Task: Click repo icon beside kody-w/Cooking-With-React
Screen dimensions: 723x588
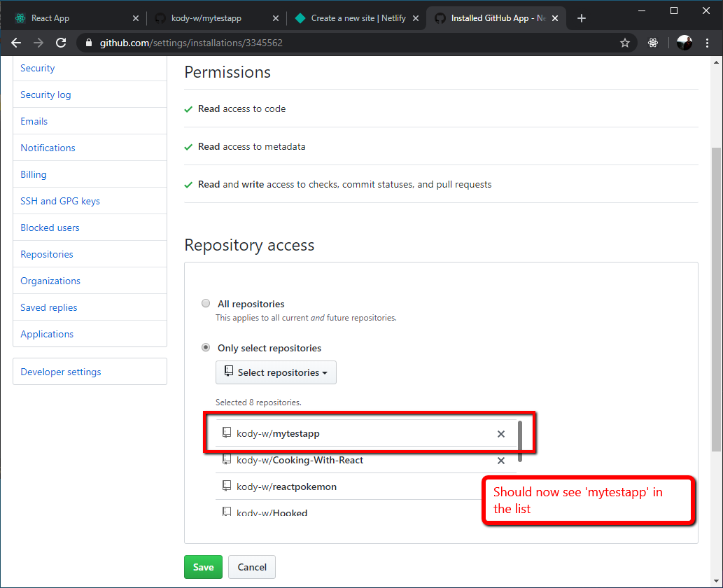Action: click(x=227, y=459)
